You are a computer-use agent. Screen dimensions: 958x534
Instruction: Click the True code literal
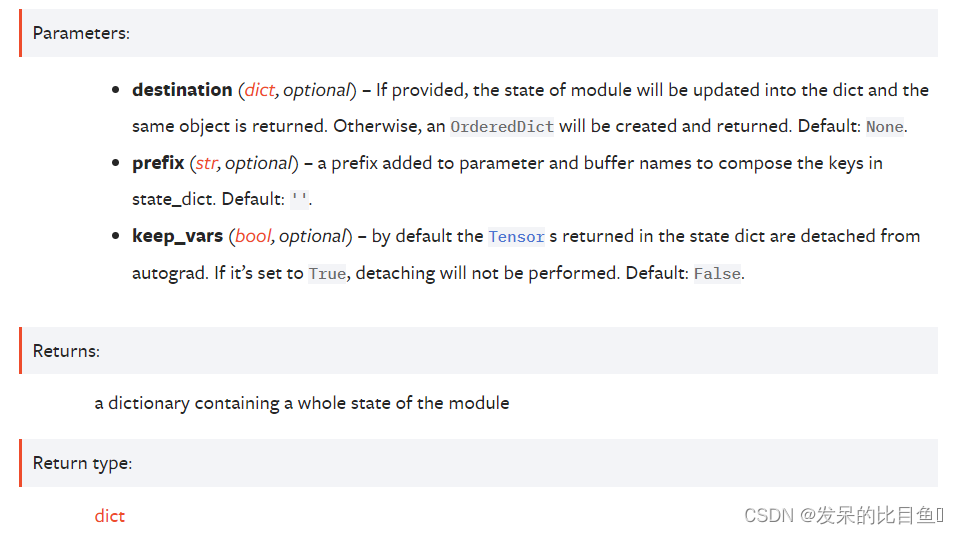coord(327,273)
